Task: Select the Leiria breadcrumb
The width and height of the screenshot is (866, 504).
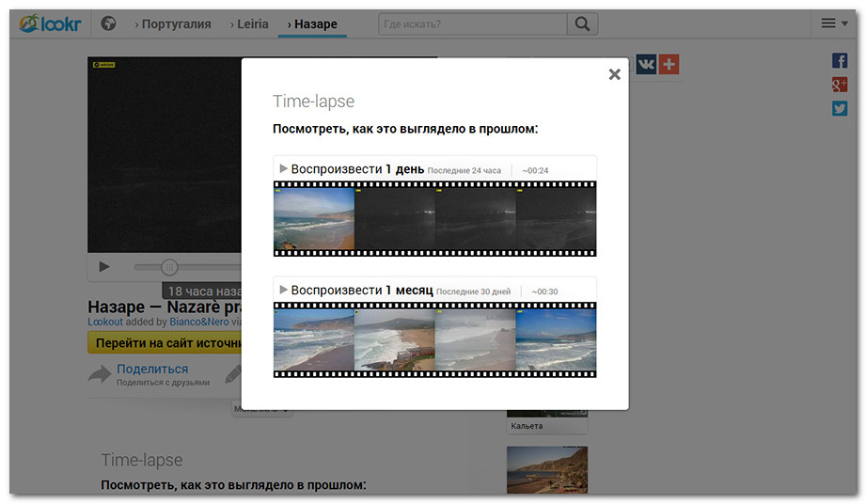Action: (249, 24)
